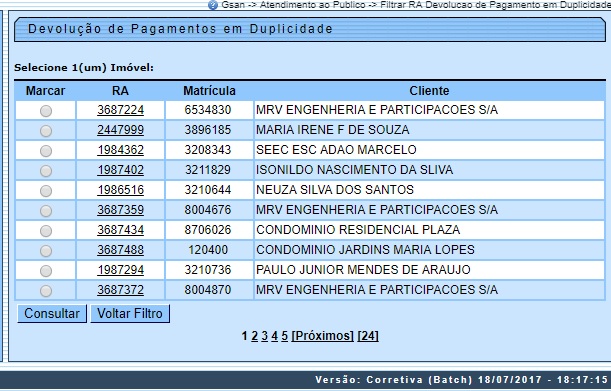The width and height of the screenshot is (611, 391).
Task: Open RA link 3687372
Action: 120,290
